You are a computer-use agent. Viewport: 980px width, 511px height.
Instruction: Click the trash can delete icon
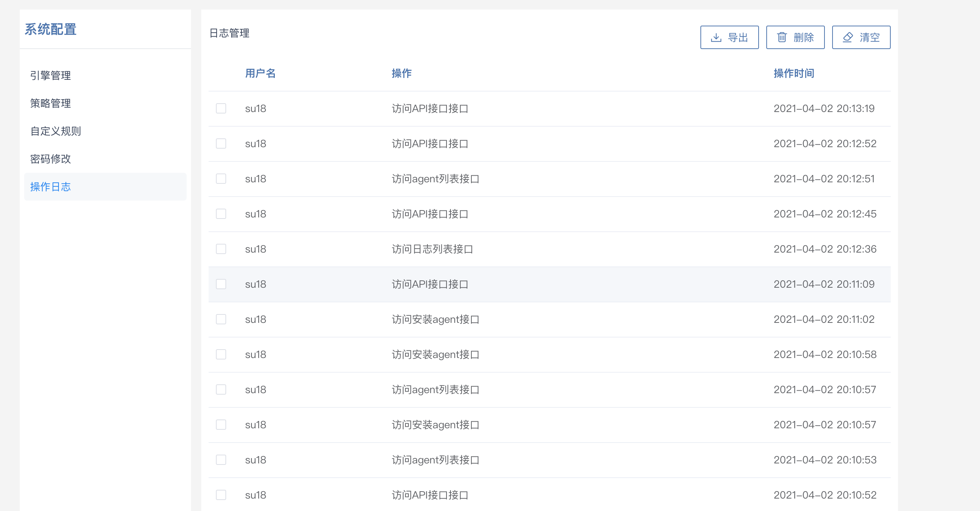pos(781,37)
